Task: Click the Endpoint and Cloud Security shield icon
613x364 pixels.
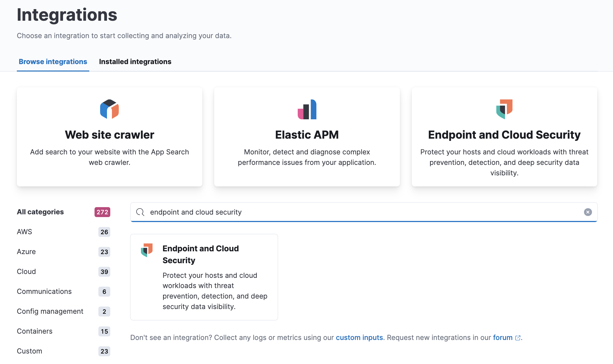Action: coord(504,109)
